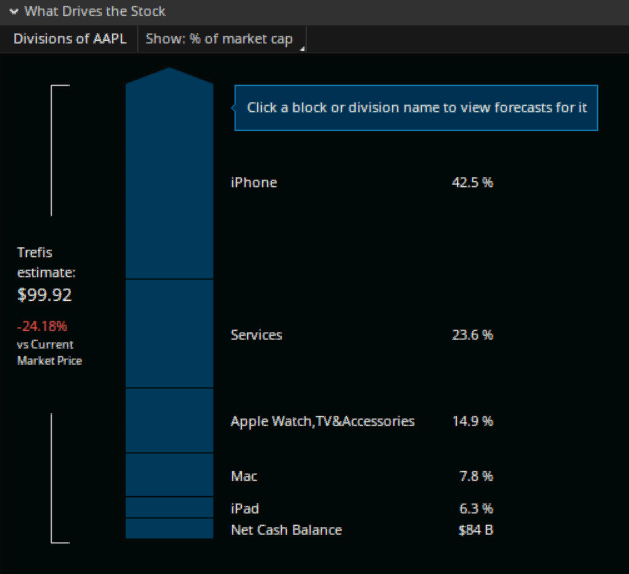The width and height of the screenshot is (629, 574).
Task: Open the iPad division name
Action: coord(245,509)
